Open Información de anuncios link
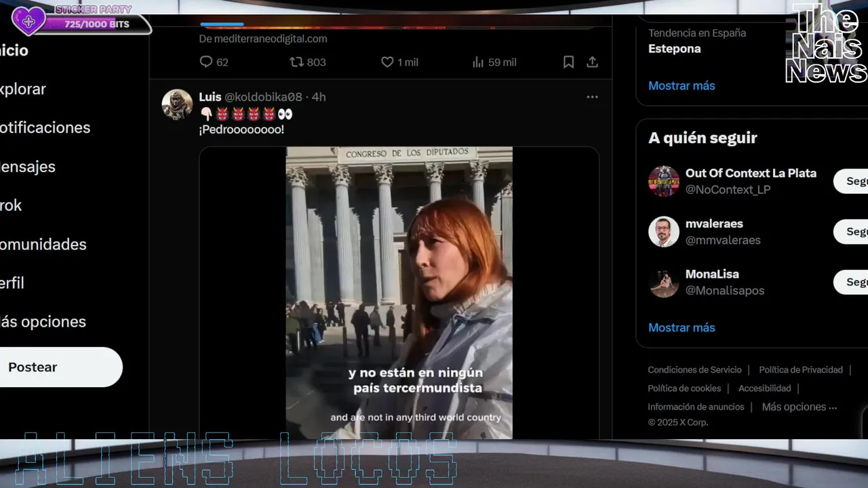 [696, 407]
